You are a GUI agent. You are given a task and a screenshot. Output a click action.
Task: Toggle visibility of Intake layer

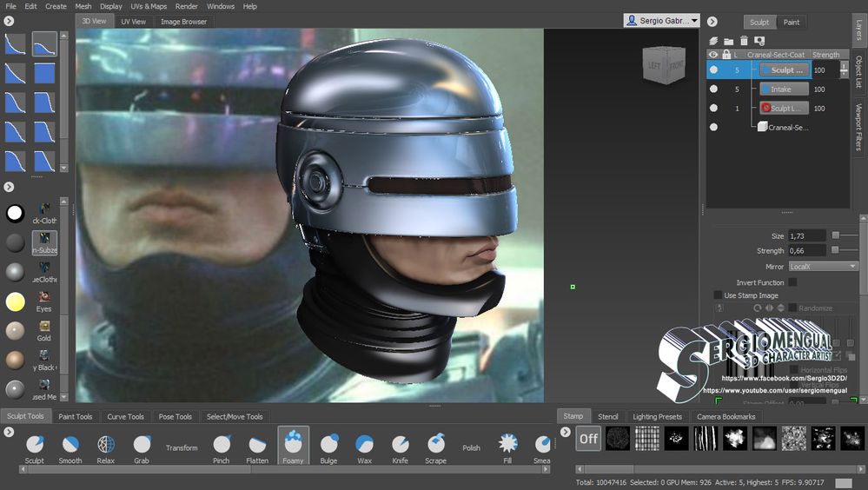coord(713,89)
